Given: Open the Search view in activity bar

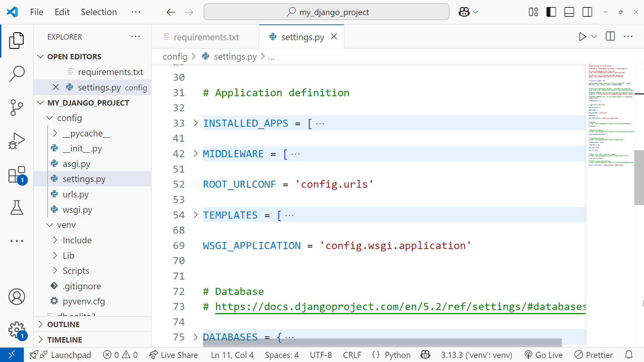Looking at the screenshot, I should [x=16, y=73].
